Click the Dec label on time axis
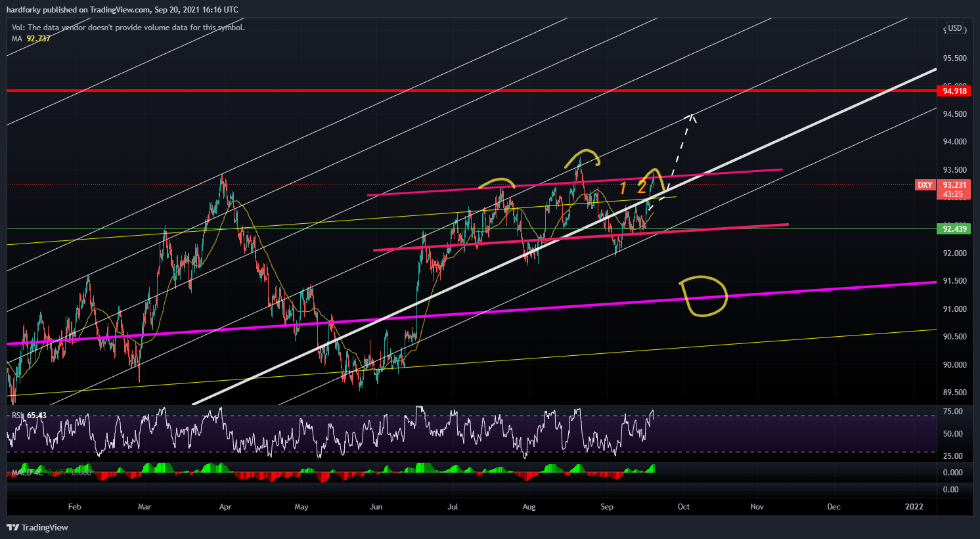Screen dimensions: 980x539 (834, 507)
